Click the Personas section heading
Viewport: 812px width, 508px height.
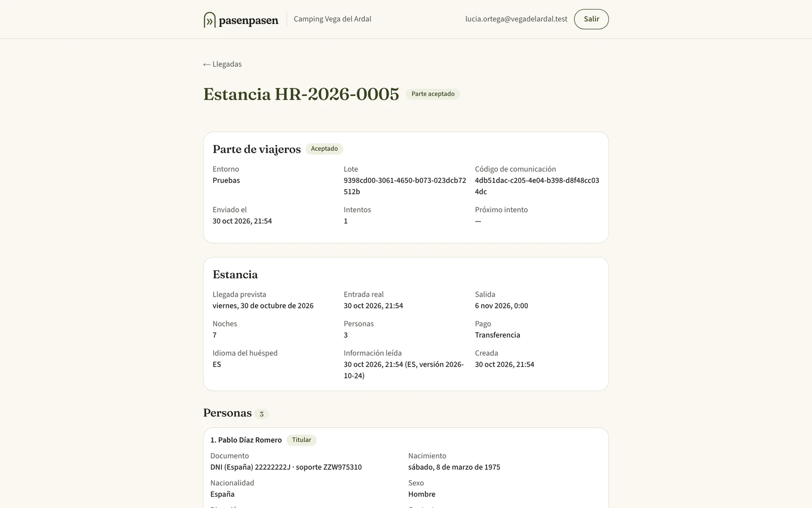tap(227, 413)
